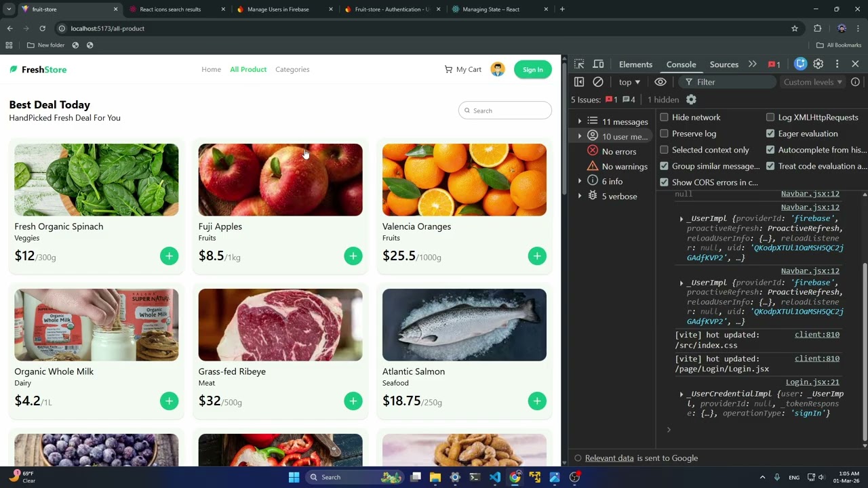Open All Bookmarks folder
Screen dimensions: 868x488
tap(839, 45)
